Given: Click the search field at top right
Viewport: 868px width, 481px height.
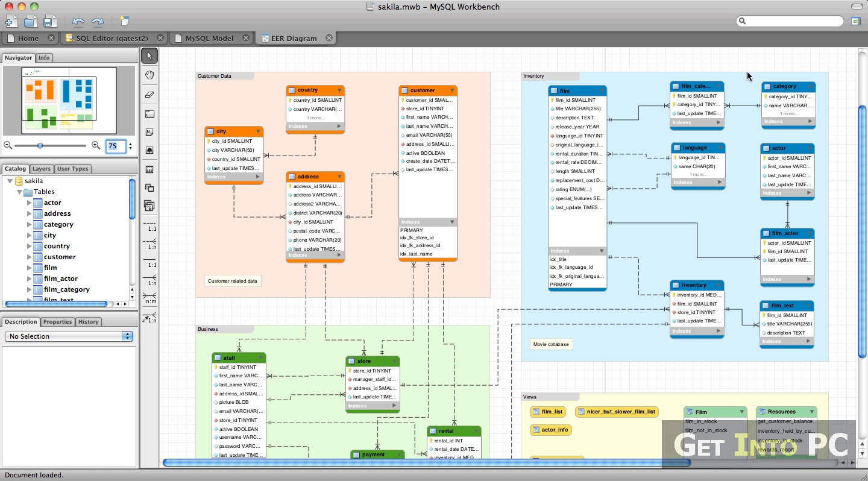Looking at the screenshot, I should point(790,21).
